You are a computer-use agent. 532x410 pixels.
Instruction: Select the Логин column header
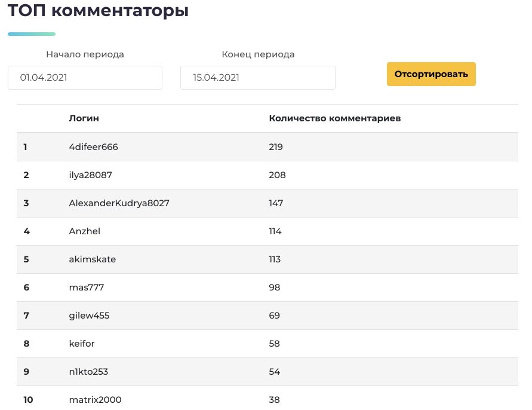84,118
